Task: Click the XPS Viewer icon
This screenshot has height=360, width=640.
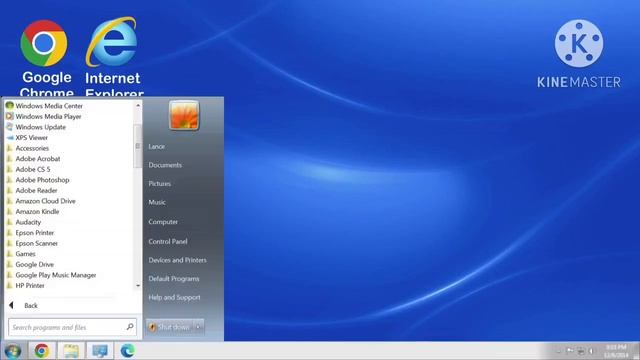Action: (x=10, y=138)
